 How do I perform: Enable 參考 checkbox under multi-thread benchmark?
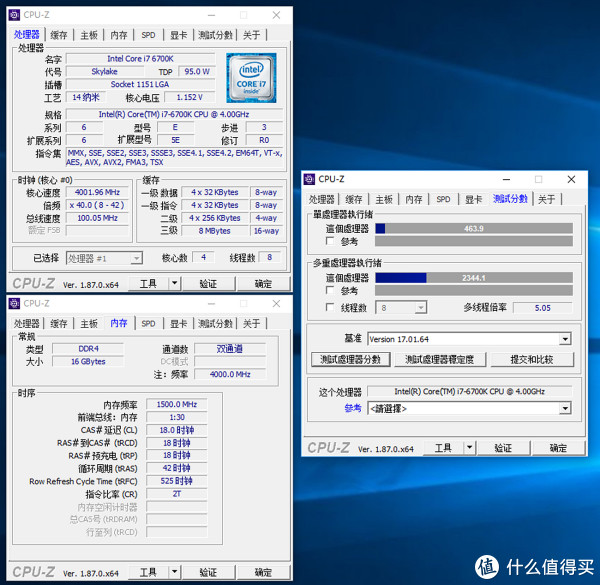coord(329,290)
